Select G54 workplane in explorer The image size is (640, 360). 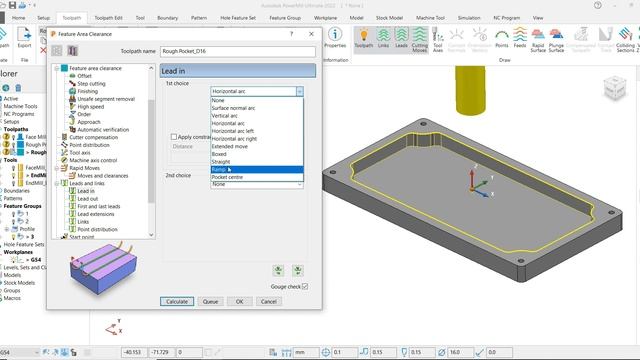pyautogui.click(x=36, y=260)
